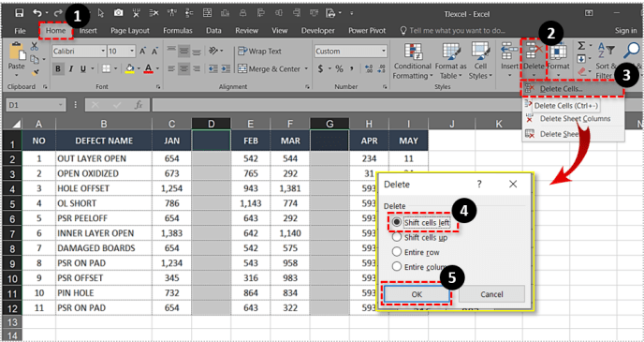Click the Align Left icon
Image resolution: width=644 pixels, height=342 pixels.
(171, 68)
